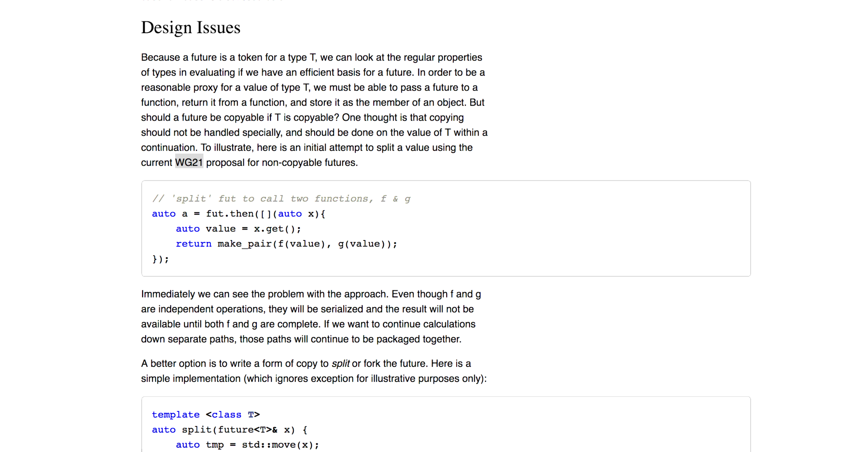
Task: Click the text 'simple implementation'
Action: 191,379
